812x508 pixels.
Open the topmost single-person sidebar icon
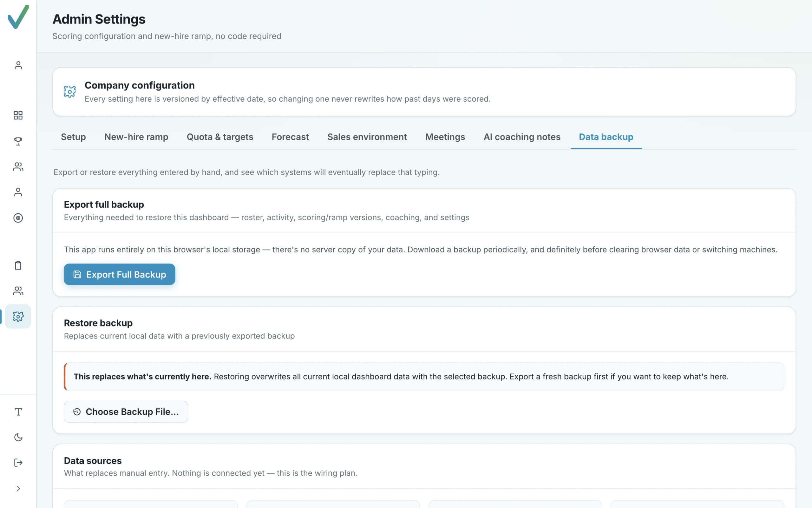18,65
